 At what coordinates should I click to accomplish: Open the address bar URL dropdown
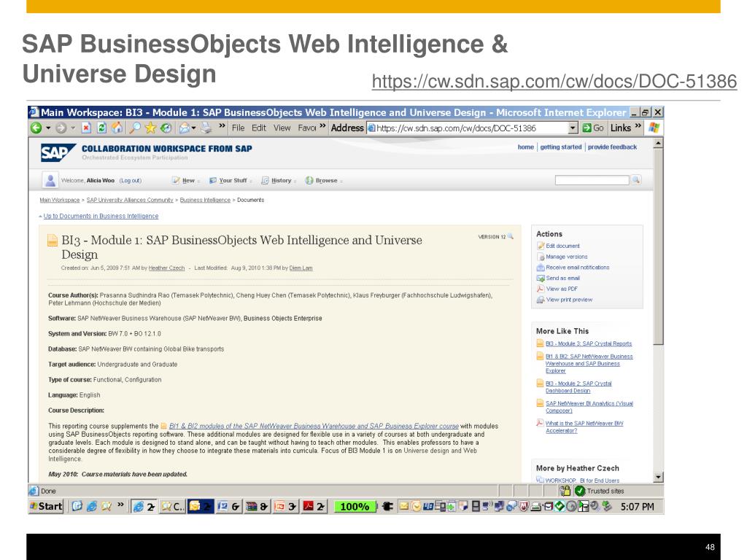pos(573,128)
